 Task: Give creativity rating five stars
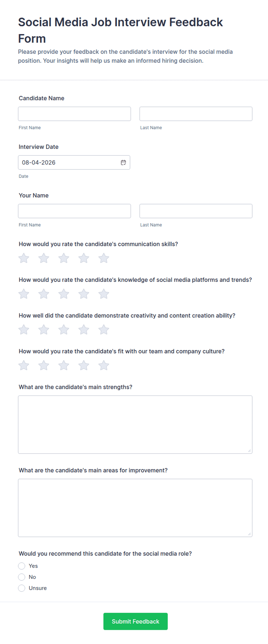pos(104,329)
